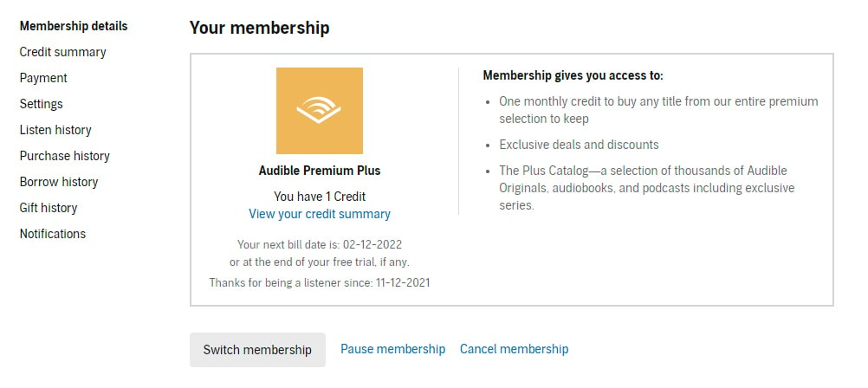
Task: View Purchase history
Action: pyautogui.click(x=65, y=156)
